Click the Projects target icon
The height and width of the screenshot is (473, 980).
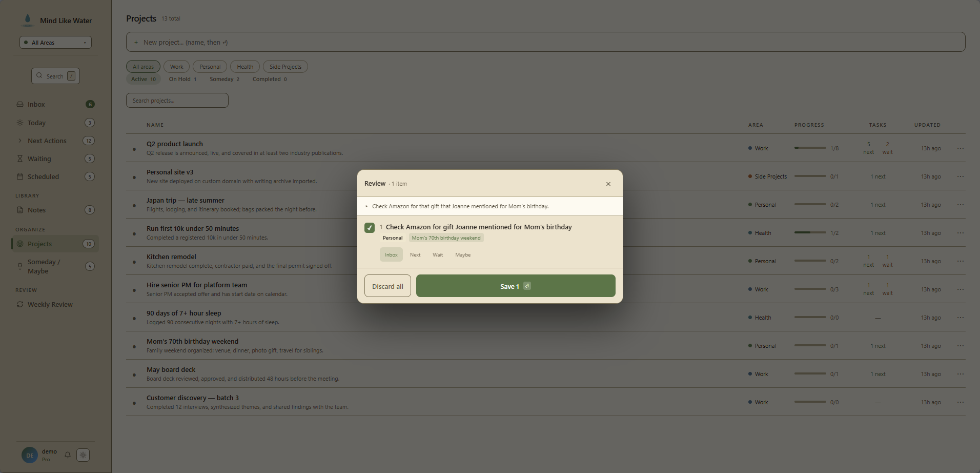(x=20, y=244)
